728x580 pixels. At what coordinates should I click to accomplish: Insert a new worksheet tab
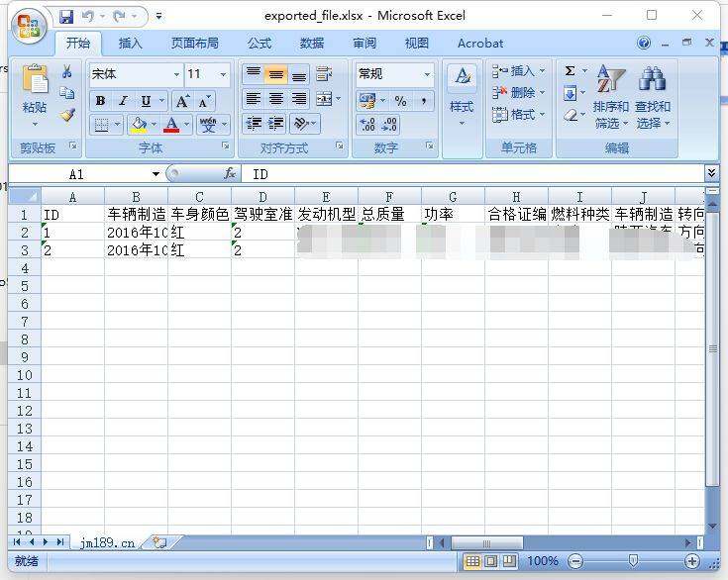[159, 542]
